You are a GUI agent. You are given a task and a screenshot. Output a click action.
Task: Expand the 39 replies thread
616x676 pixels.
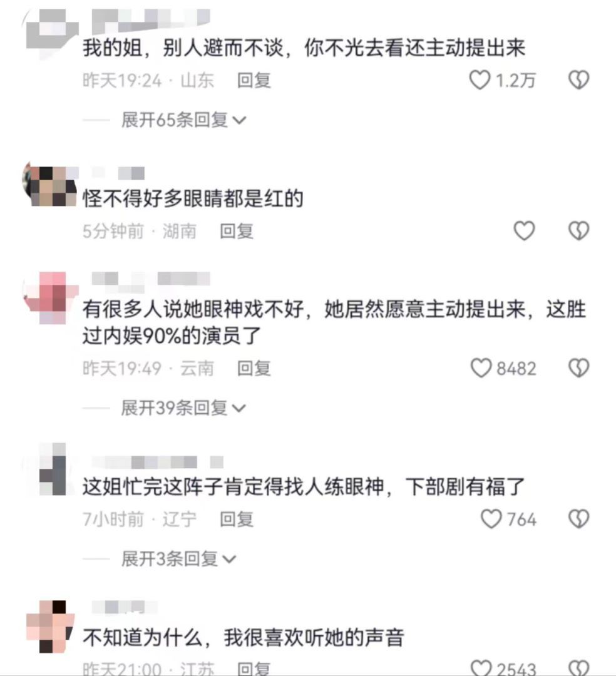[x=183, y=408]
